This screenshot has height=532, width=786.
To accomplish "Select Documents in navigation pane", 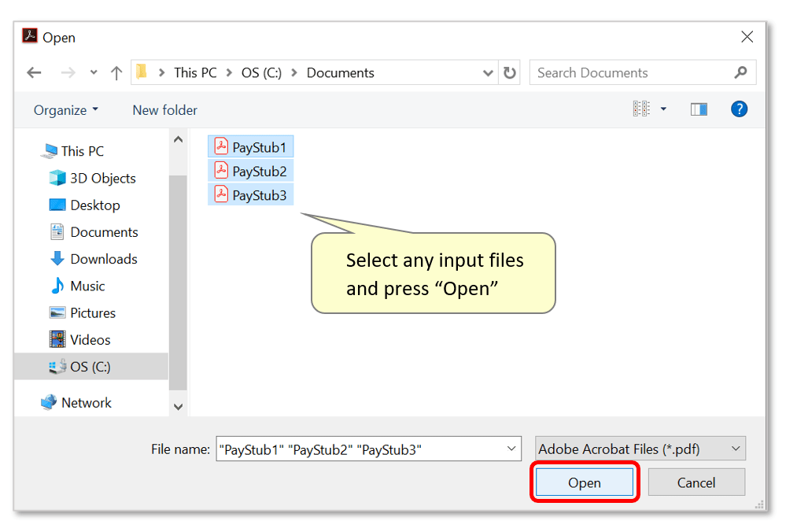I will [x=94, y=232].
